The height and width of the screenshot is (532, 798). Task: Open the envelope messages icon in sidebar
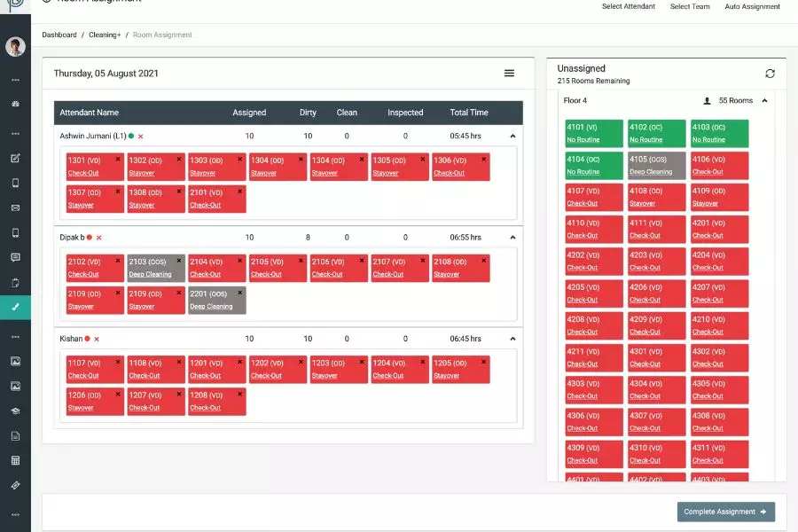tap(15, 208)
